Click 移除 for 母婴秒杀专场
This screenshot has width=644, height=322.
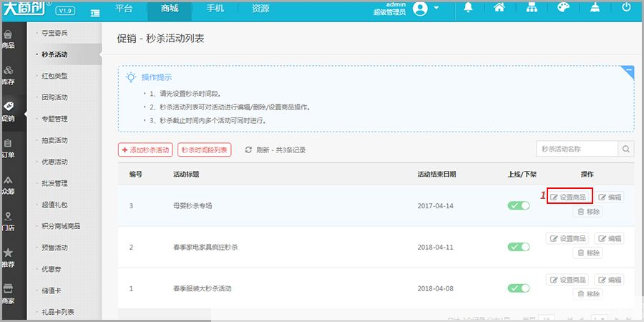click(x=587, y=212)
